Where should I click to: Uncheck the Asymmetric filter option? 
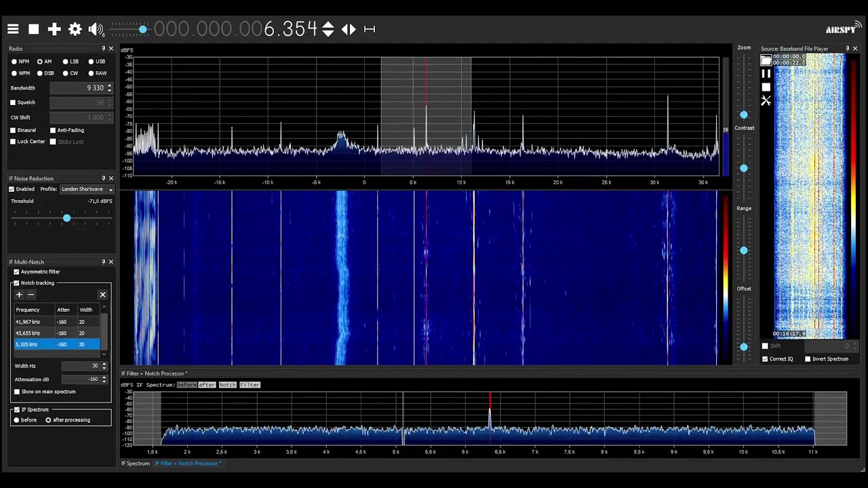(16, 272)
